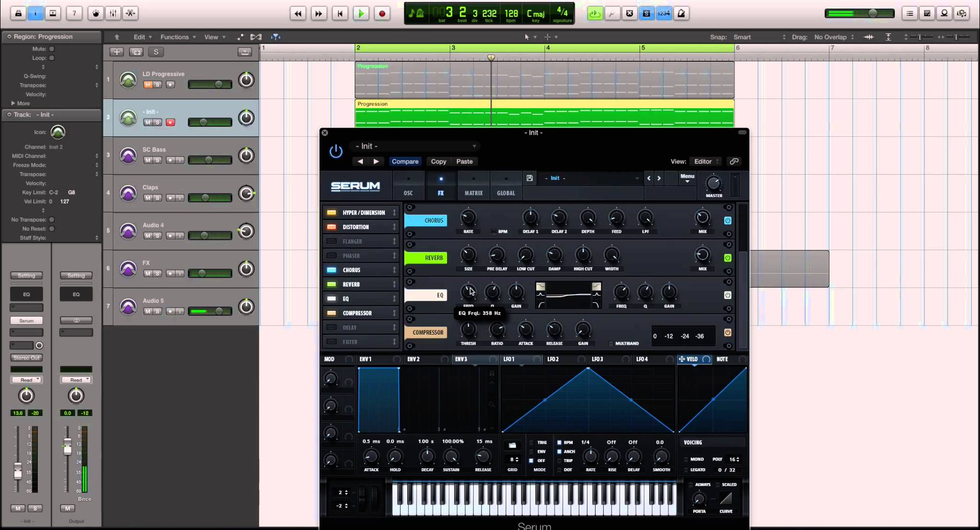Toggle the REVERB module power button
980x530 pixels.
(728, 258)
